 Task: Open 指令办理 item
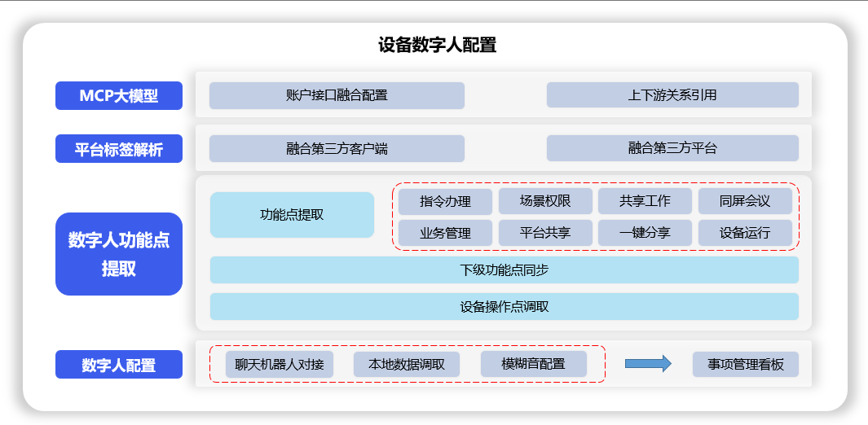445,201
